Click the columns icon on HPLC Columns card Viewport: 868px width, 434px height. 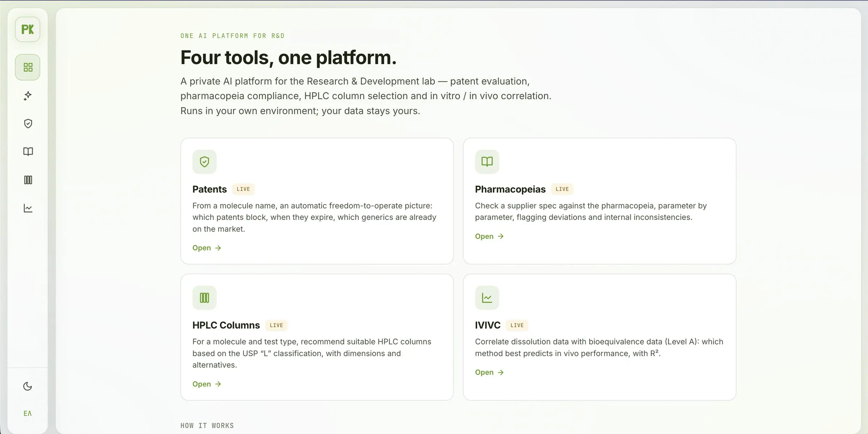(x=204, y=298)
